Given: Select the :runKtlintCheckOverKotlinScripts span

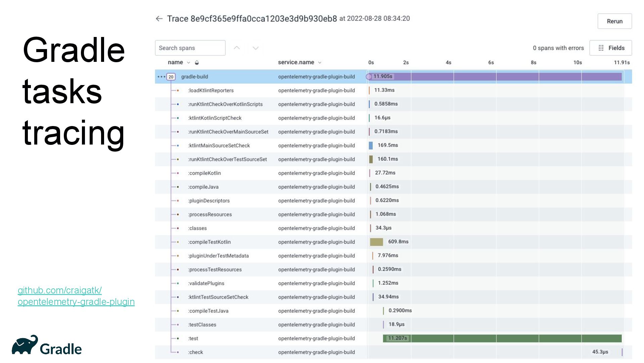Looking at the screenshot, I should [225, 104].
